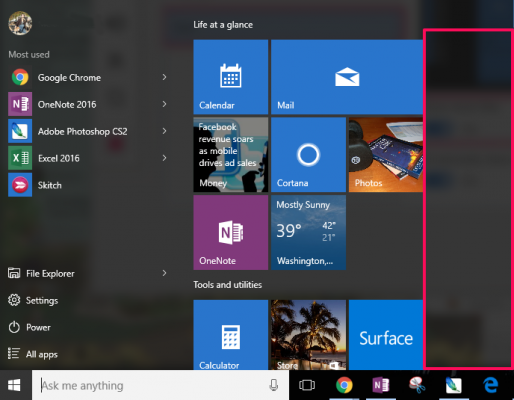Expand Adobe Photoshop CS2 recent files arrow
This screenshot has height=400, width=514.
[x=164, y=131]
